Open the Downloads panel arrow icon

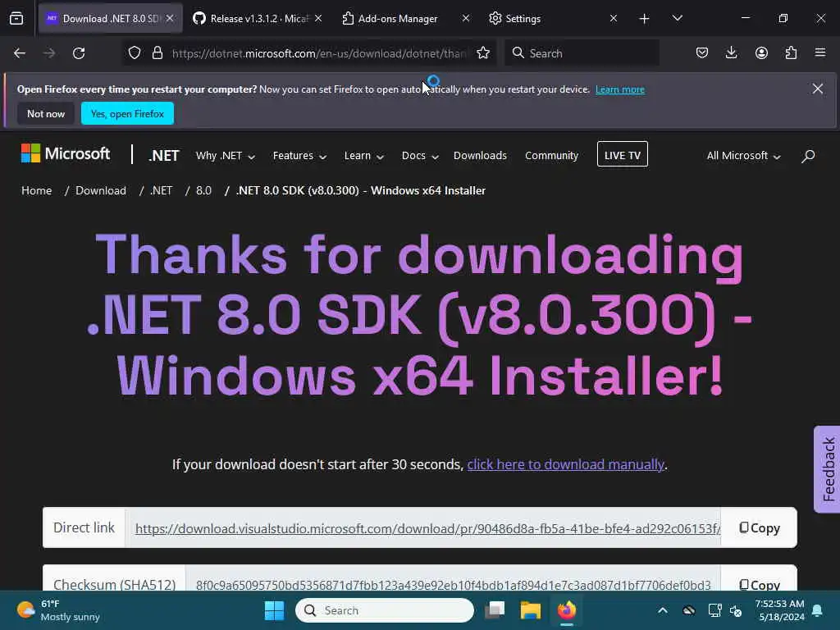tap(731, 52)
